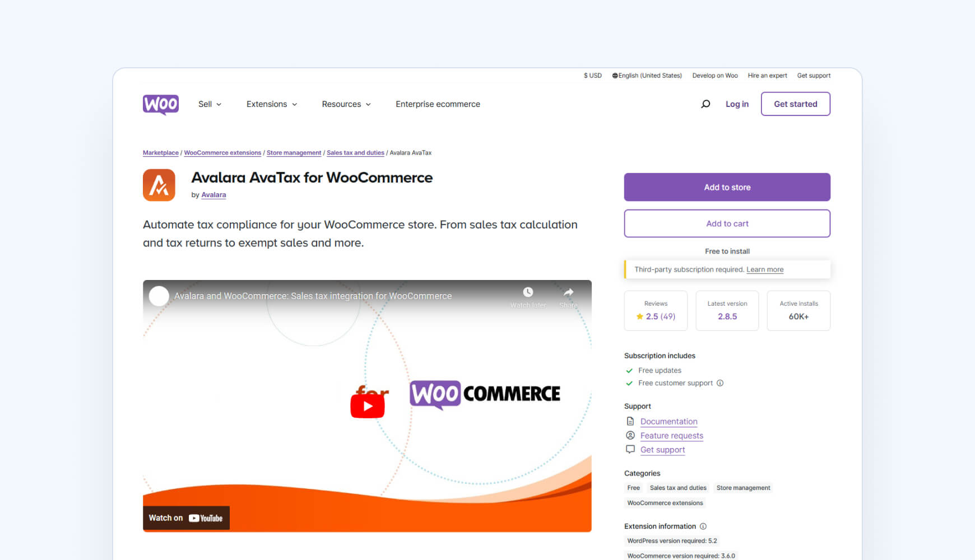Image resolution: width=975 pixels, height=560 pixels.
Task: Click WooCommerce version required: 3.6.0 tag
Action: pos(681,556)
